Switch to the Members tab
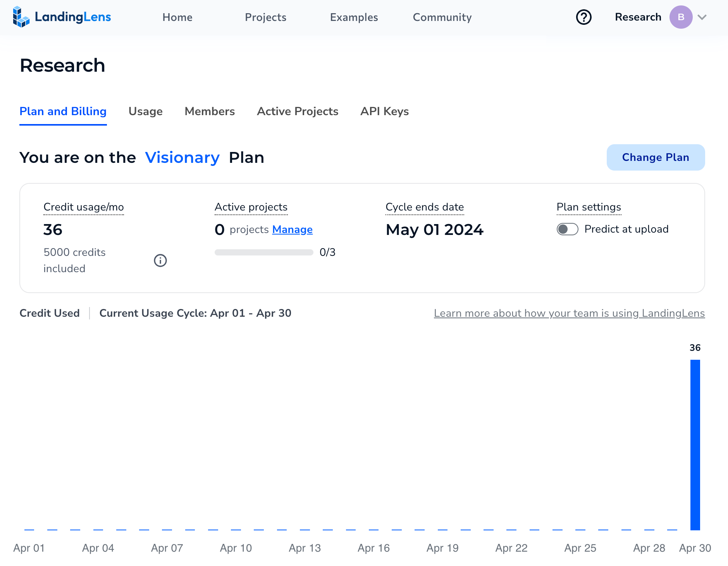 pos(210,112)
